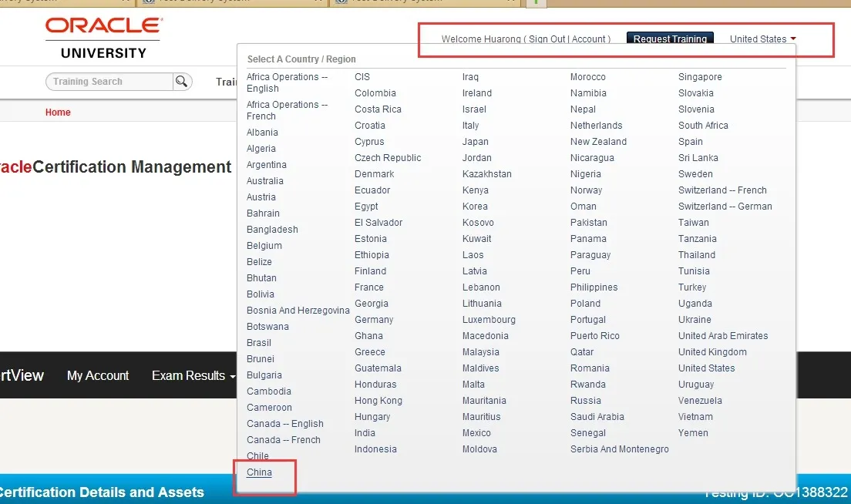
Task: Select Africa Operations -- French region
Action: coord(287,110)
